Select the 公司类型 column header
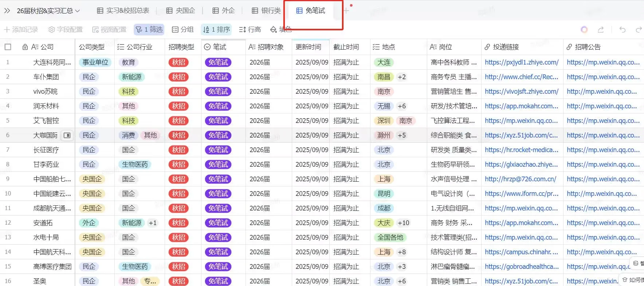 pyautogui.click(x=95, y=47)
